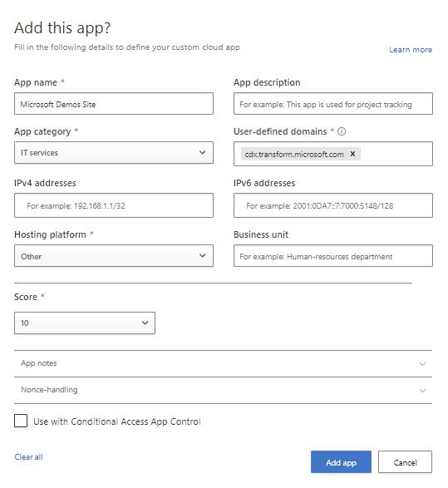Viewport: 448px width, 488px height.
Task: Click the info icon beside User-defined domains
Action: click(342, 131)
